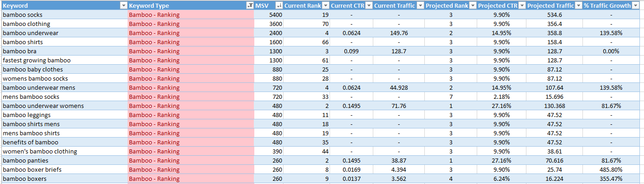Select the 'benefits of bamboo' keyword cell
This screenshot has width=644, height=184.
(x=30, y=142)
